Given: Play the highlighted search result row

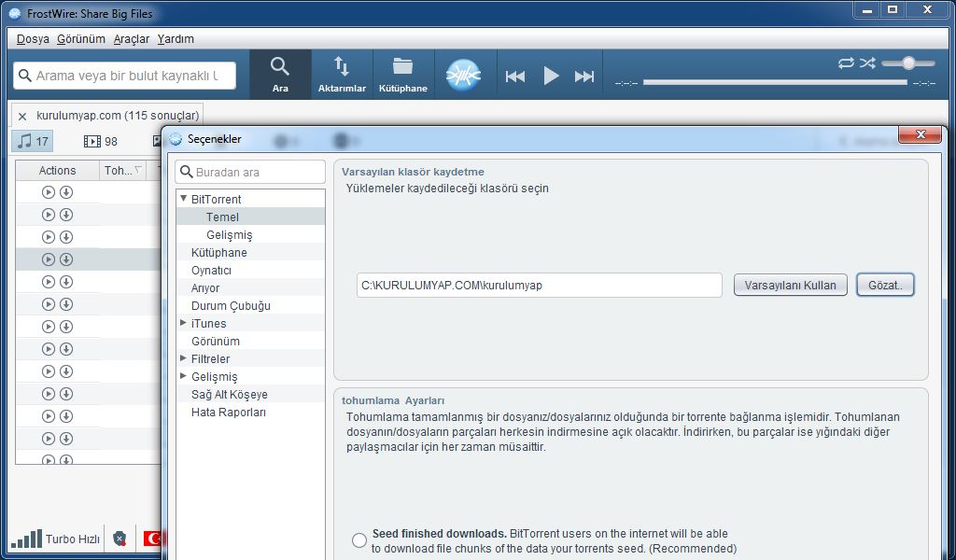Looking at the screenshot, I should pyautogui.click(x=49, y=259).
